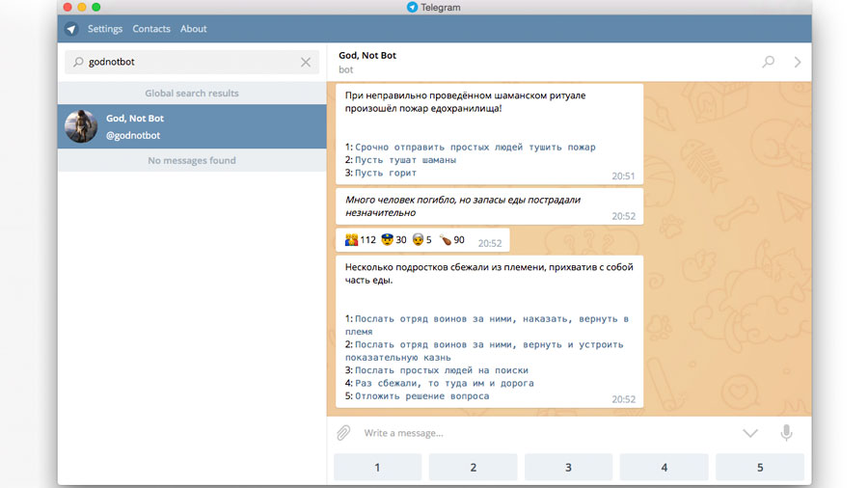Click the God, Not Bot avatar thumbnail
The image size is (868, 488).
point(81,126)
